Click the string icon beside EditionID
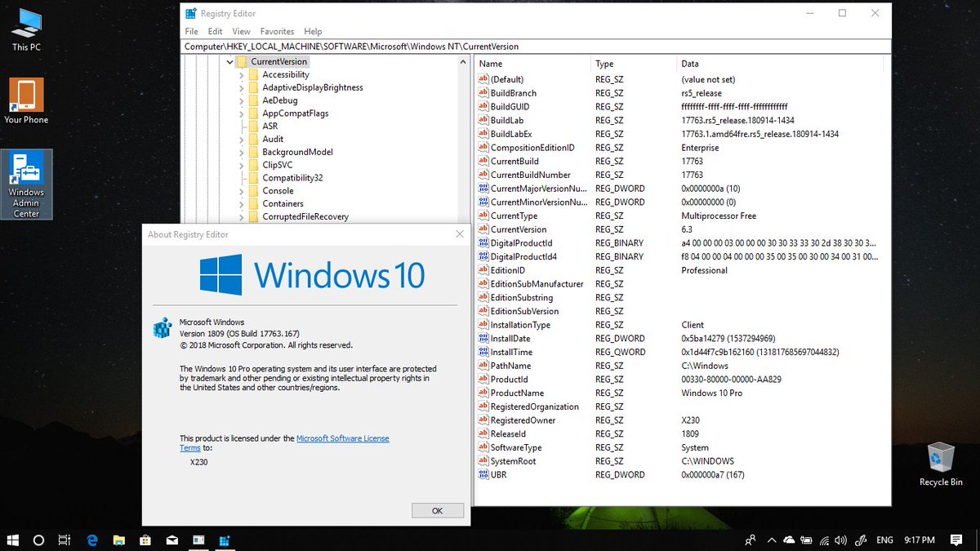This screenshot has height=551, width=980. (x=483, y=270)
